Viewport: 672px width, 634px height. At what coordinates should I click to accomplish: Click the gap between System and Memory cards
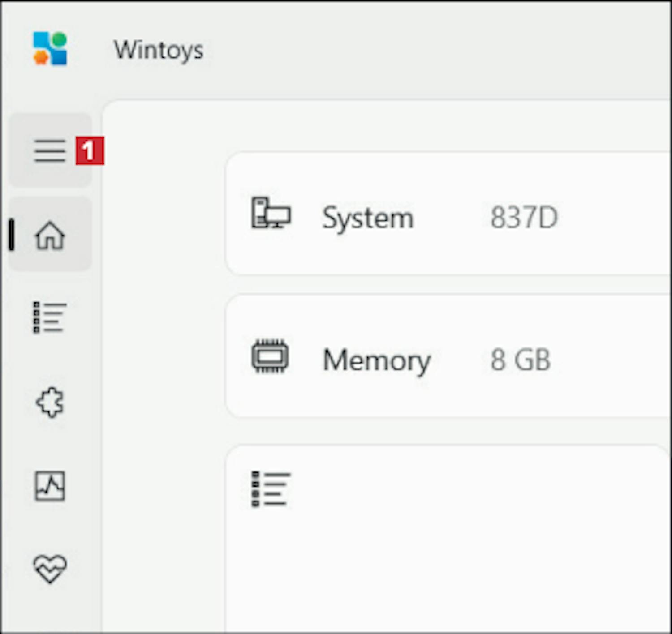(x=448, y=285)
